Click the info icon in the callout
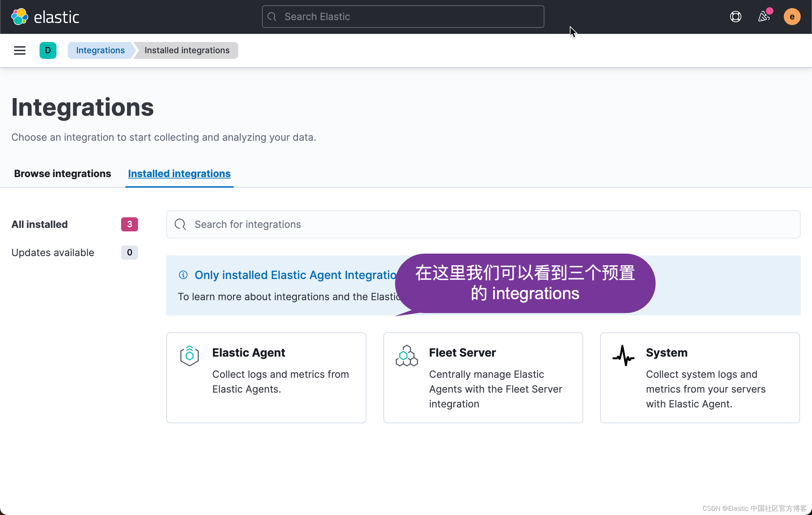 pos(183,275)
